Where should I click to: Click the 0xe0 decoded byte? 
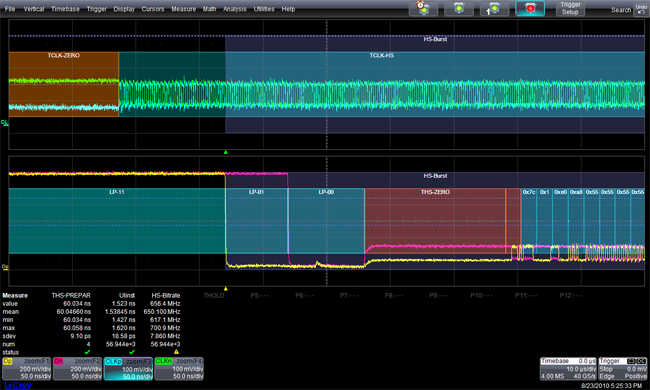(560, 192)
